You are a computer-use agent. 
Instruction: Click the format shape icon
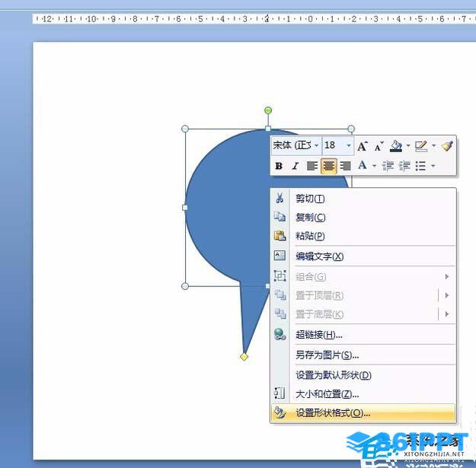[x=280, y=412]
